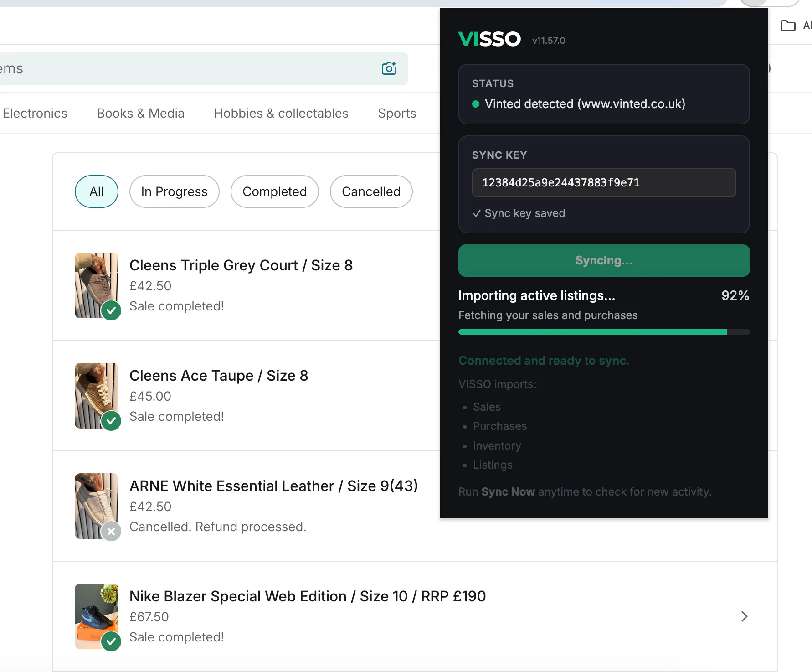
Task: Select the Completed filter
Action: [x=274, y=191]
